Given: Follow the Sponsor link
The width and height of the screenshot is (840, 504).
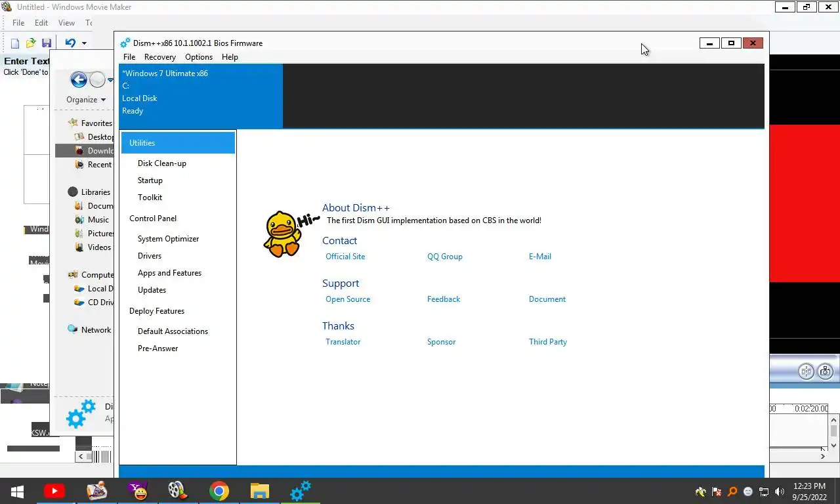Looking at the screenshot, I should pos(442,342).
